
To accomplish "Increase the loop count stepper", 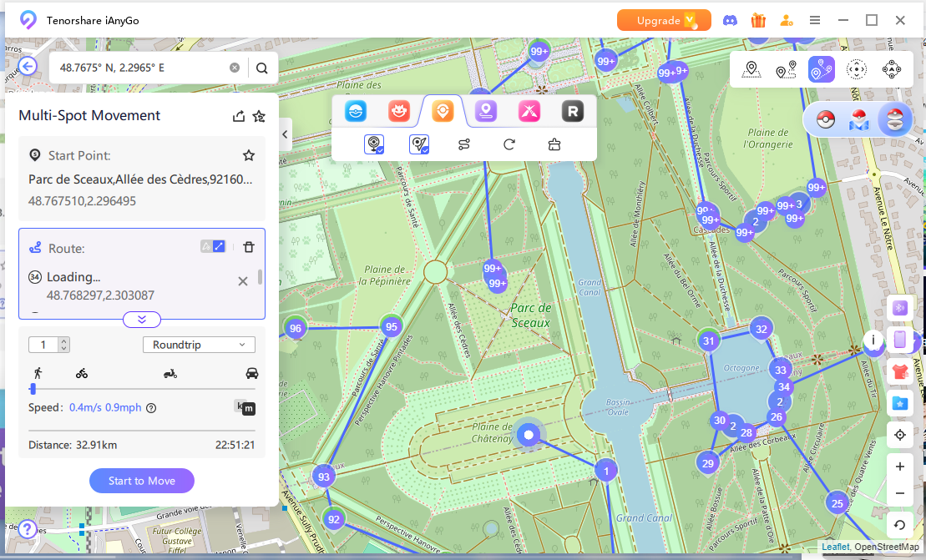I will pyautogui.click(x=64, y=341).
